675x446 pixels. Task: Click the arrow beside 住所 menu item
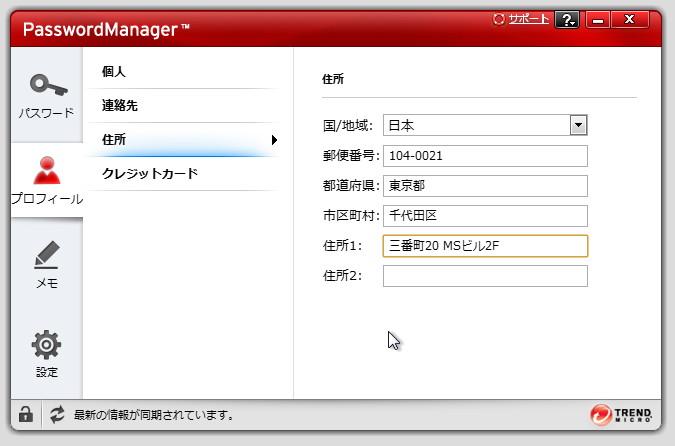point(274,139)
